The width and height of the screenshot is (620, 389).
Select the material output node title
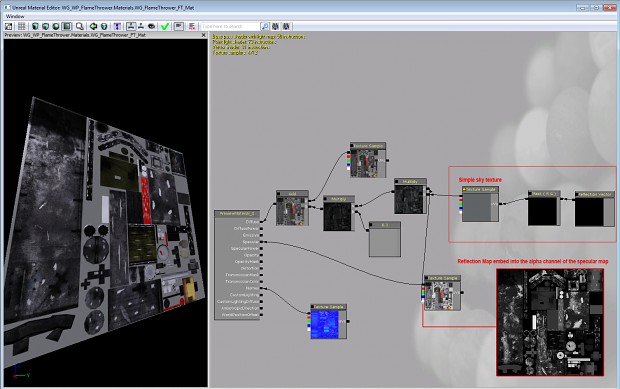click(237, 213)
